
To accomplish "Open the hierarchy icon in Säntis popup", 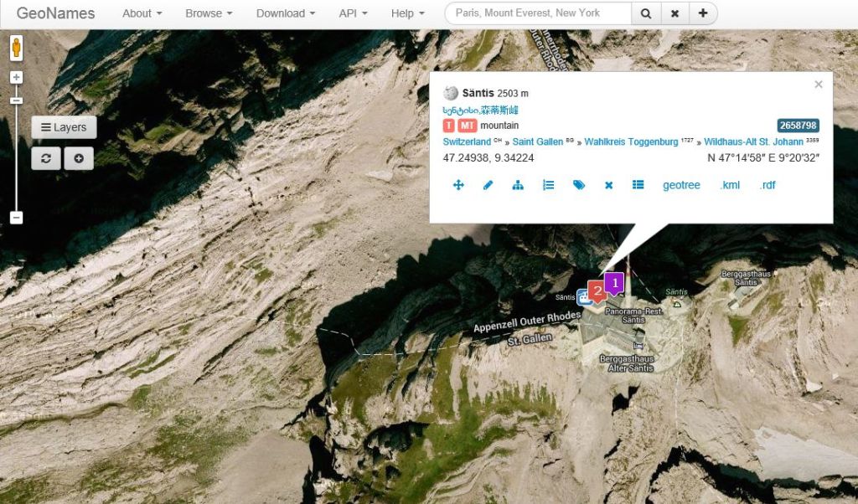I will point(518,185).
